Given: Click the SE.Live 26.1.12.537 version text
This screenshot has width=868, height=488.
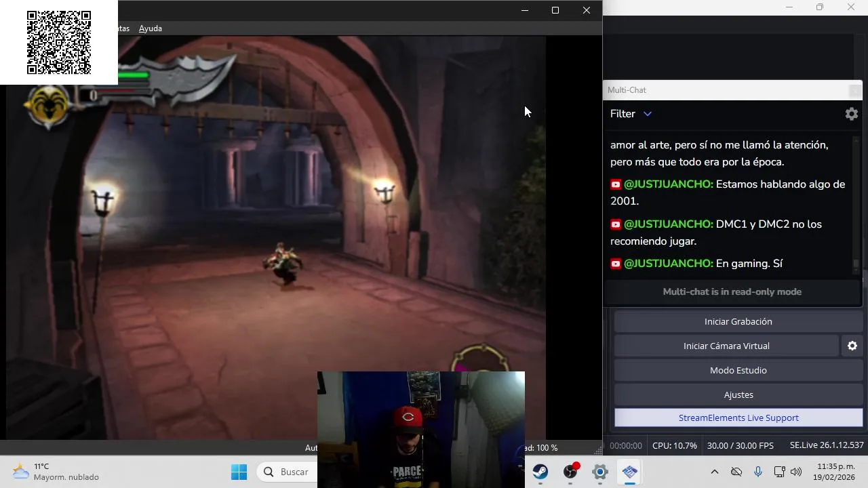Looking at the screenshot, I should tap(827, 445).
